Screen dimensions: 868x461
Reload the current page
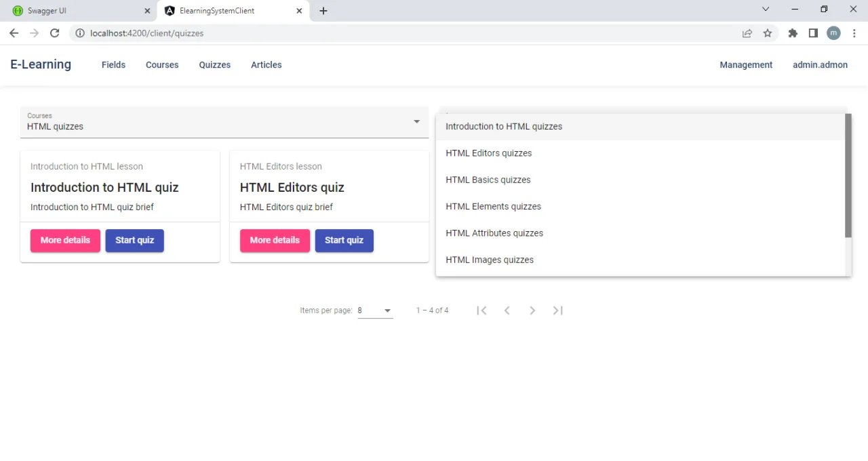[55, 33]
